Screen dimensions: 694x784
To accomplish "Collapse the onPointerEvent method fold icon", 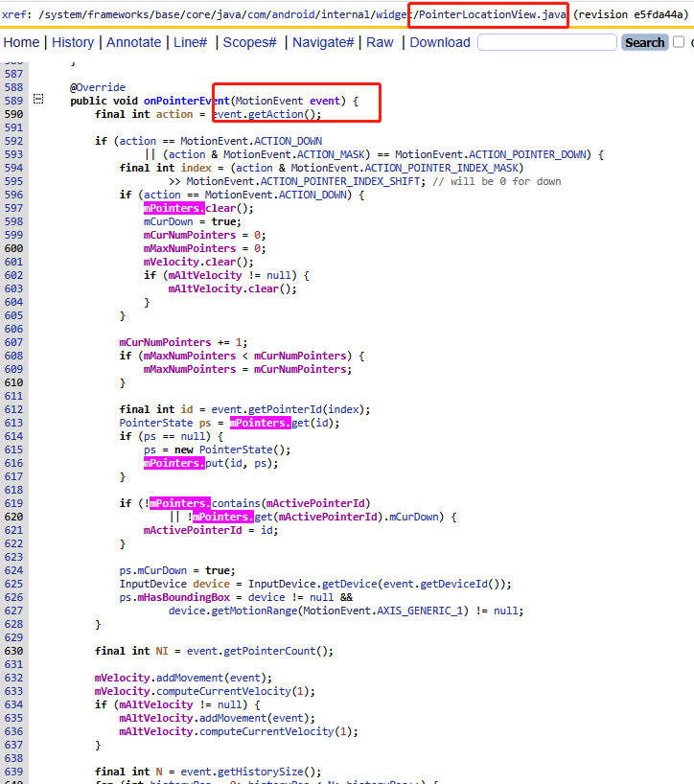I will (38, 99).
